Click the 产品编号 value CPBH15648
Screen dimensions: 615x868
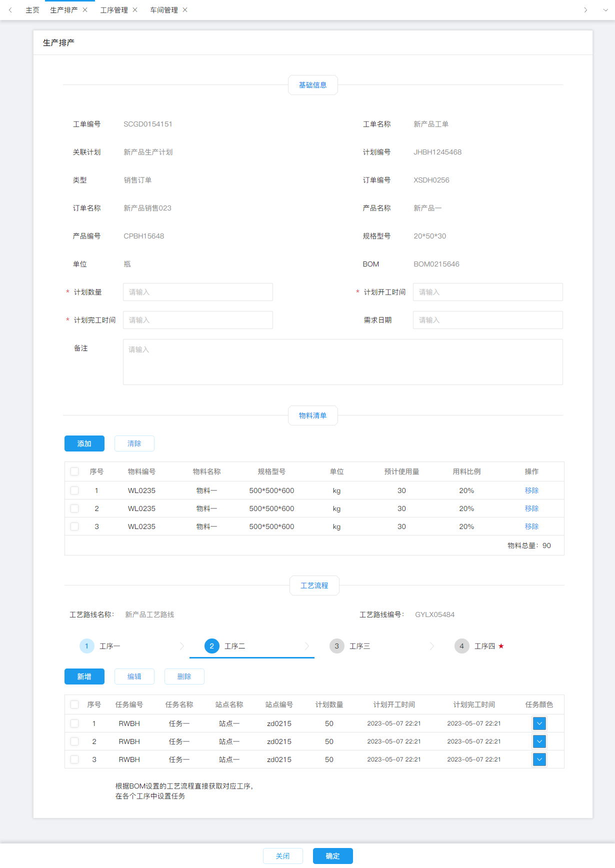click(x=144, y=236)
